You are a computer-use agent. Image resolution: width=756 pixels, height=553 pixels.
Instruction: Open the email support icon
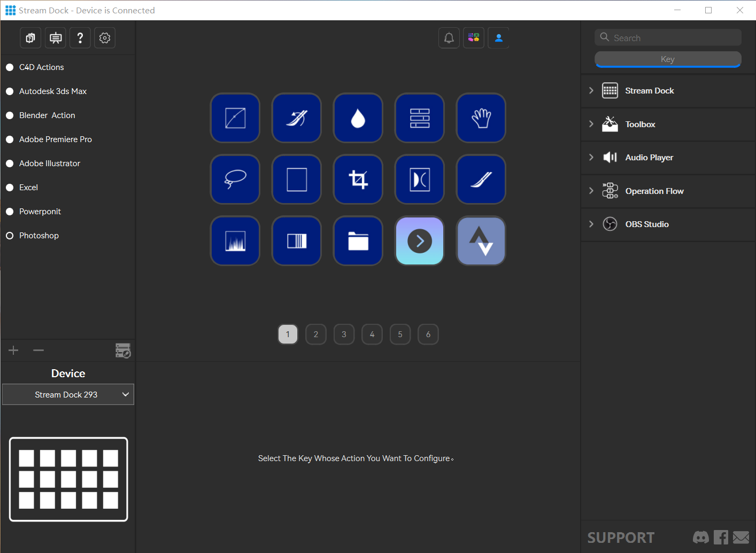click(x=741, y=537)
